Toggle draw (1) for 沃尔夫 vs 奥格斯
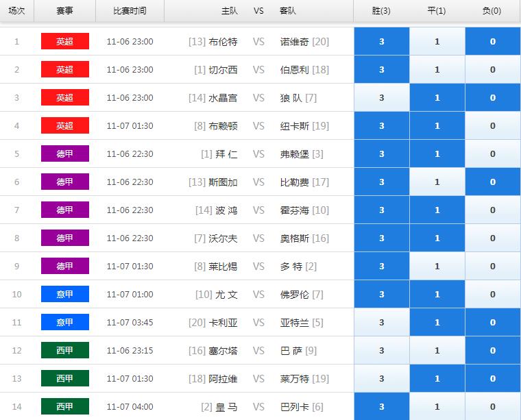521x420 pixels. (x=437, y=238)
